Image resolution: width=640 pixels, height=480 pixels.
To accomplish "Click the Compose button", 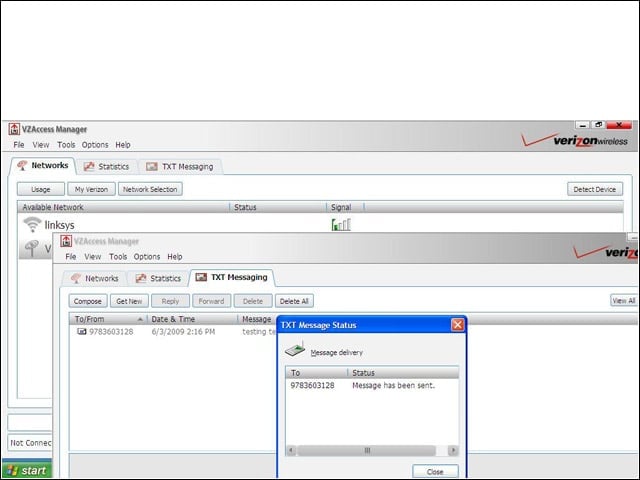I will tap(88, 301).
